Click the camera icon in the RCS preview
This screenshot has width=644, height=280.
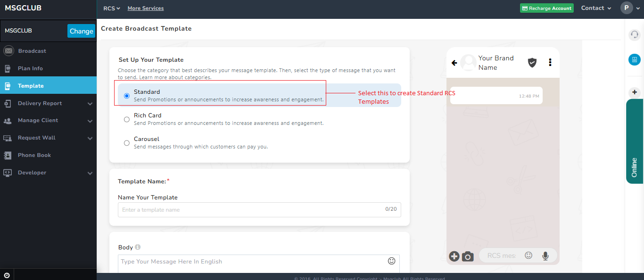467,256
